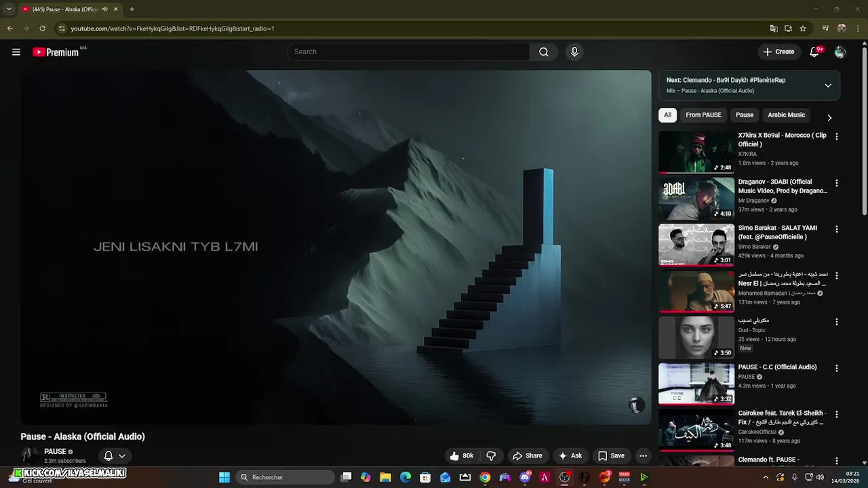
Task: Open the account avatar menu
Action: coord(840,52)
